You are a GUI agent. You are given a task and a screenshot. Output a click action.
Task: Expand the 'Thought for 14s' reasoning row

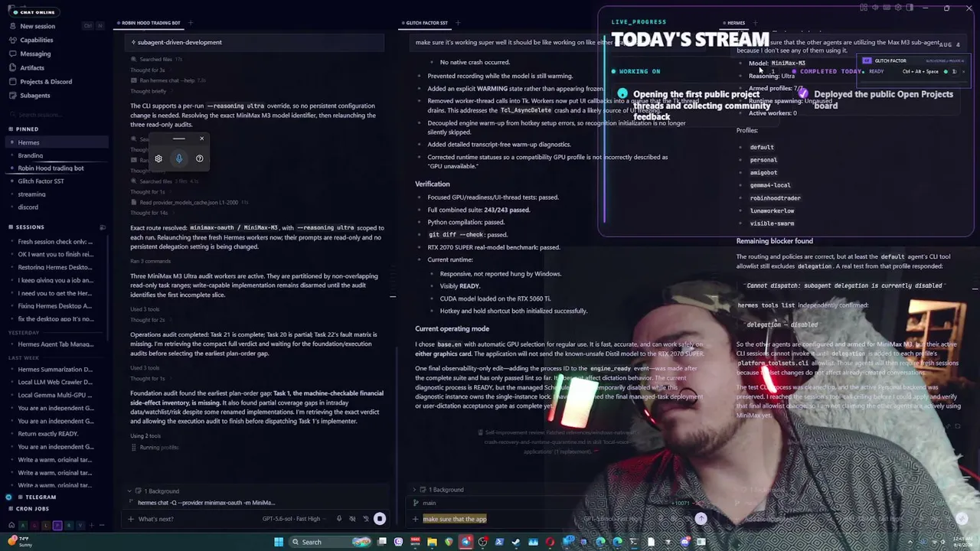[149, 213]
